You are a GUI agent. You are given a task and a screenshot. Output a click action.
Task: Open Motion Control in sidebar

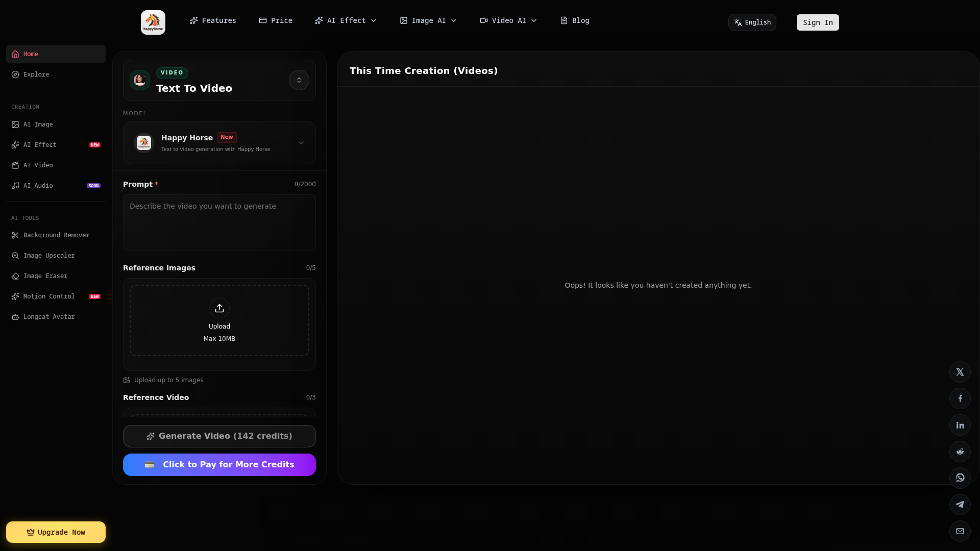pyautogui.click(x=49, y=296)
